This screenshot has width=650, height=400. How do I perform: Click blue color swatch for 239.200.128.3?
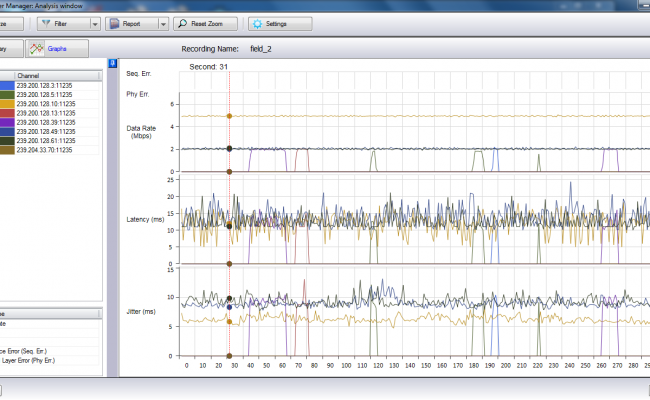(x=7, y=85)
